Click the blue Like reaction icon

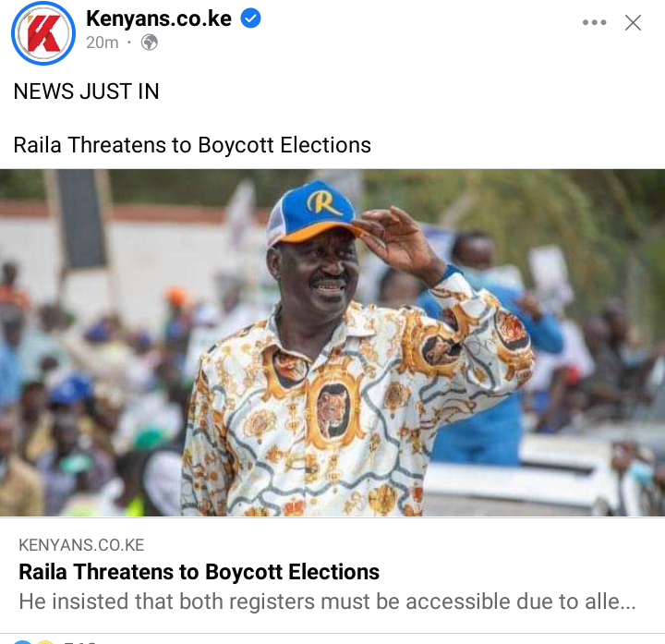click(23, 642)
